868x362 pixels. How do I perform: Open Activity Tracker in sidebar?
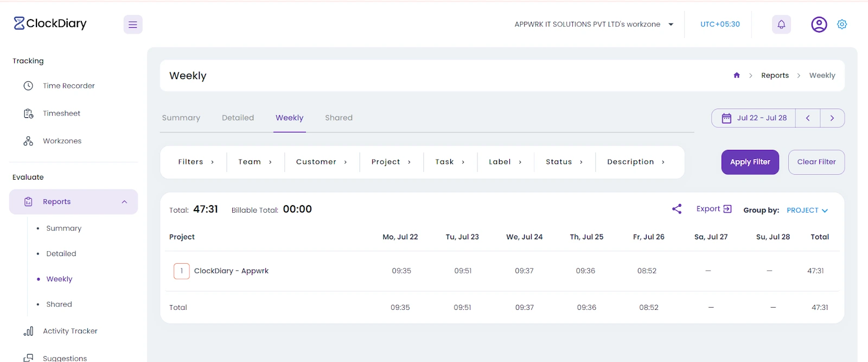click(x=70, y=331)
